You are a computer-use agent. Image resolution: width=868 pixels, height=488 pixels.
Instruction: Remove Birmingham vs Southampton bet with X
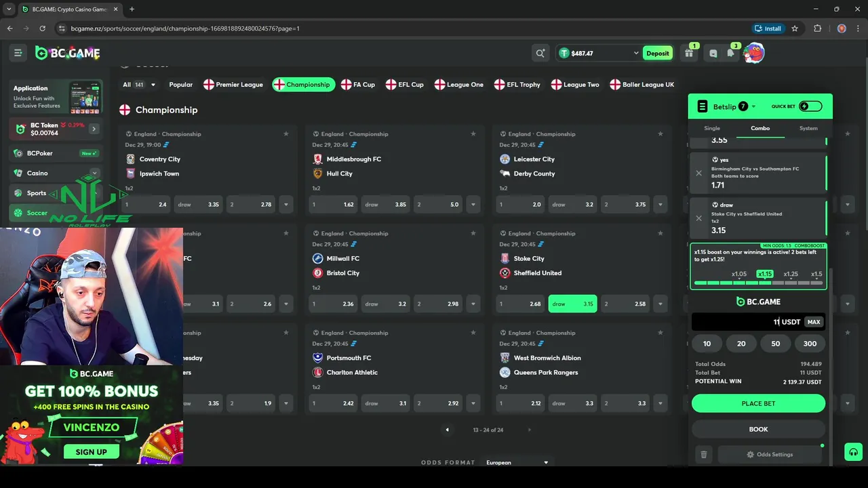(x=698, y=173)
